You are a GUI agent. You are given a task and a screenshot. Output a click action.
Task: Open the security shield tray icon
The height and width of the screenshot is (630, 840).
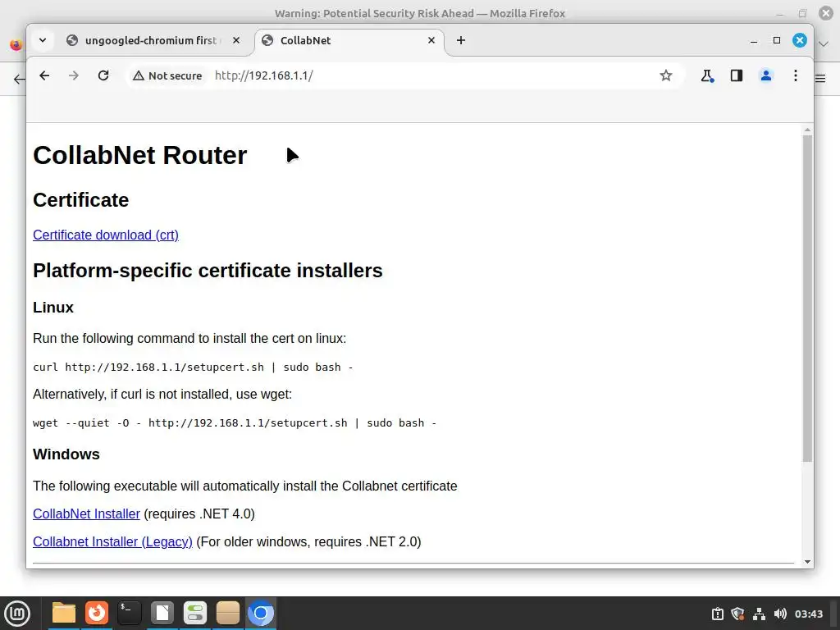[737, 614]
